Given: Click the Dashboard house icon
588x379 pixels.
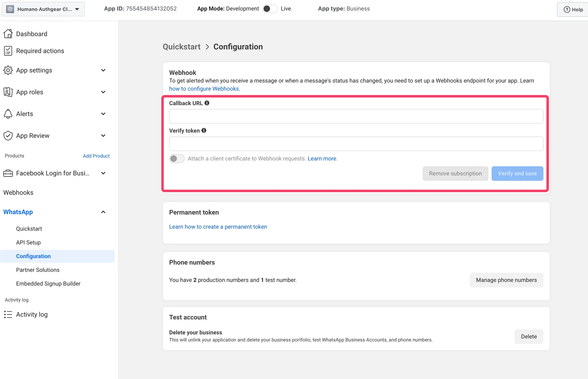Looking at the screenshot, I should coord(8,34).
